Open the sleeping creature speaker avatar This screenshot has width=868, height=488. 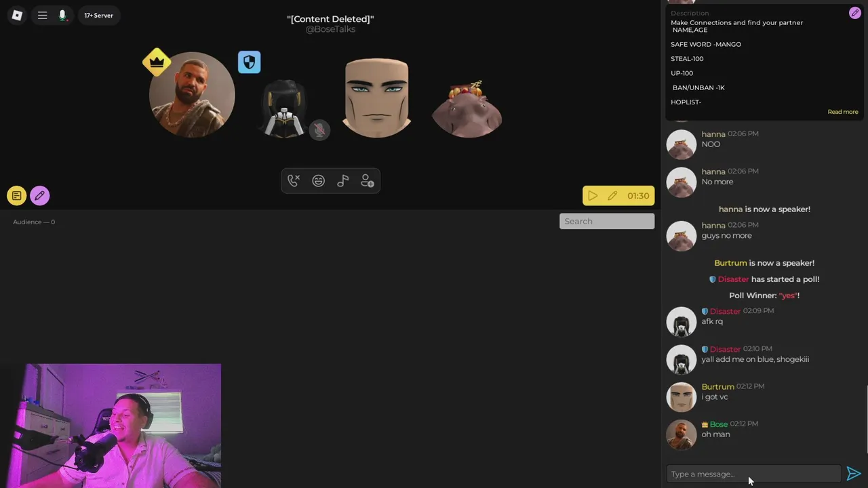pos(467,109)
